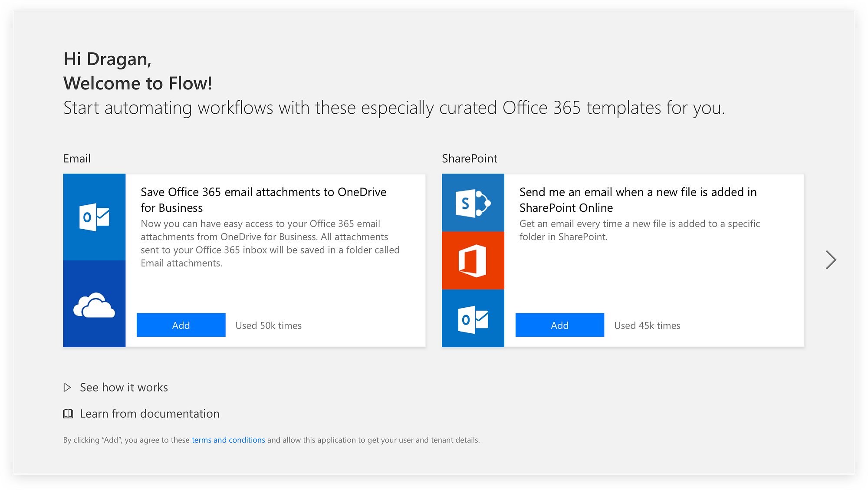Click the Email template description text
This screenshot has width=868, height=490.
coord(270,243)
